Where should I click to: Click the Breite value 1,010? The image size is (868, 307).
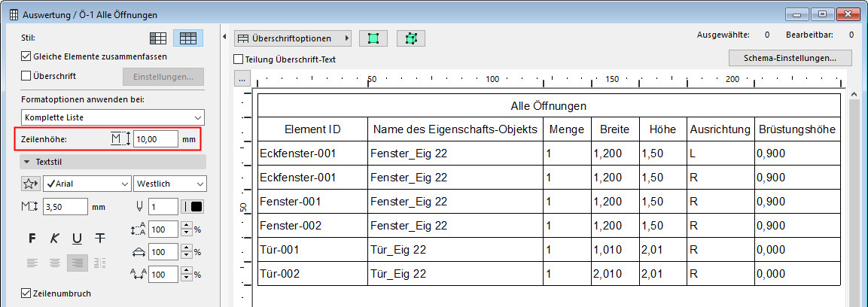(615, 250)
